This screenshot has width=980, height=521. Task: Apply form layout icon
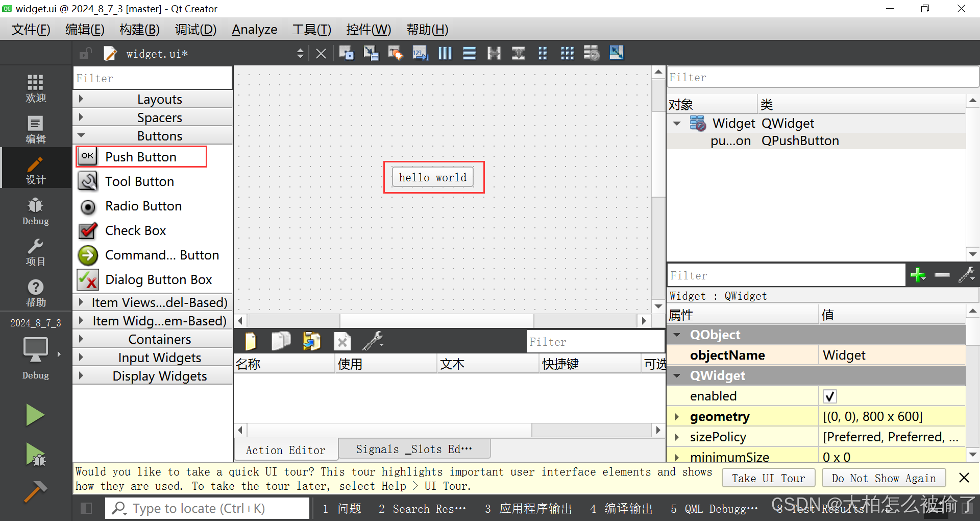point(543,53)
